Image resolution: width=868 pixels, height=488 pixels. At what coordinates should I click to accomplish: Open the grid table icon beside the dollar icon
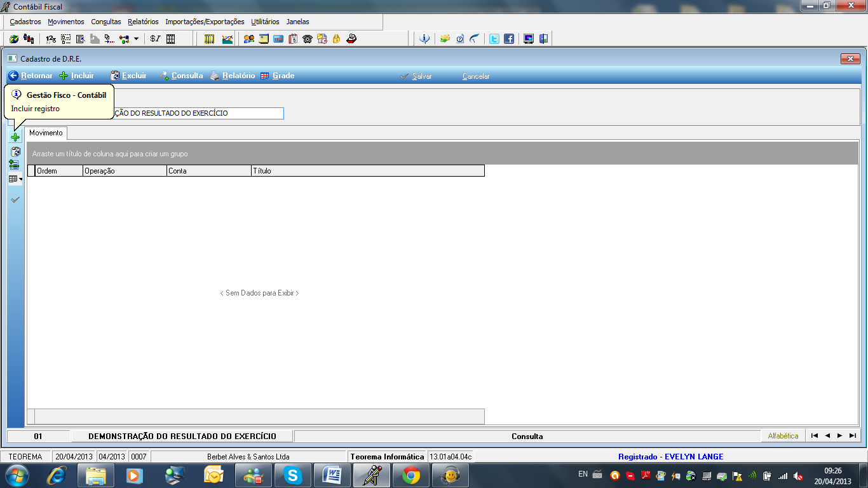point(171,39)
